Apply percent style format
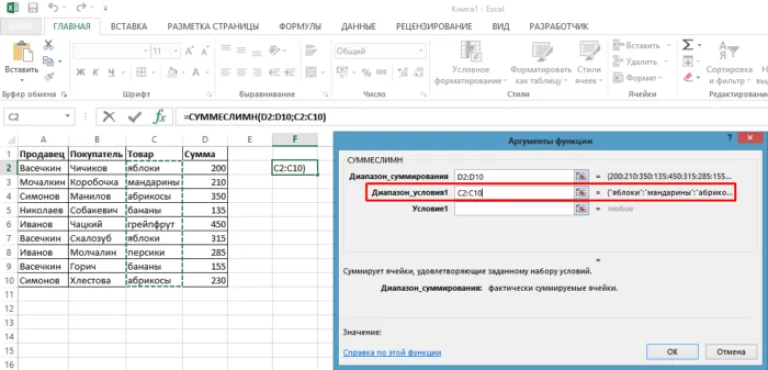The image size is (768, 370). tap(366, 73)
